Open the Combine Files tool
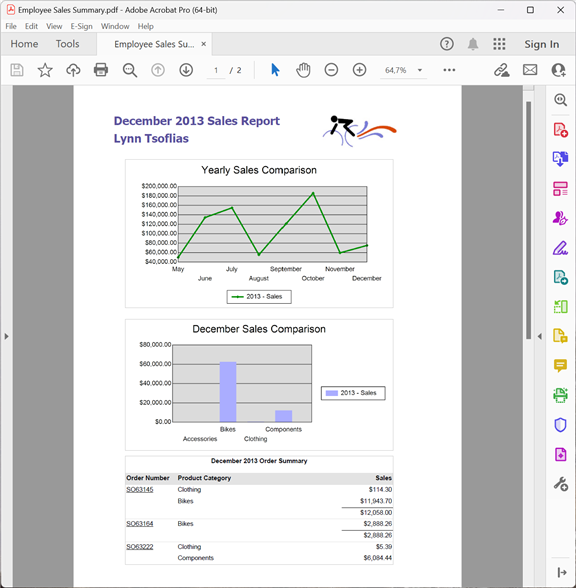Image resolution: width=576 pixels, height=588 pixels. point(560,277)
